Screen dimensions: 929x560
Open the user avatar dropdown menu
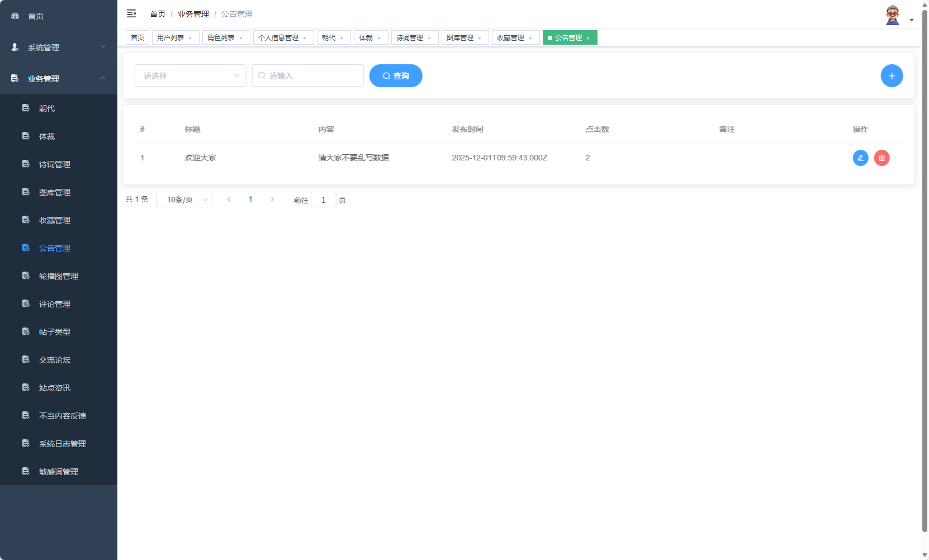(893, 15)
